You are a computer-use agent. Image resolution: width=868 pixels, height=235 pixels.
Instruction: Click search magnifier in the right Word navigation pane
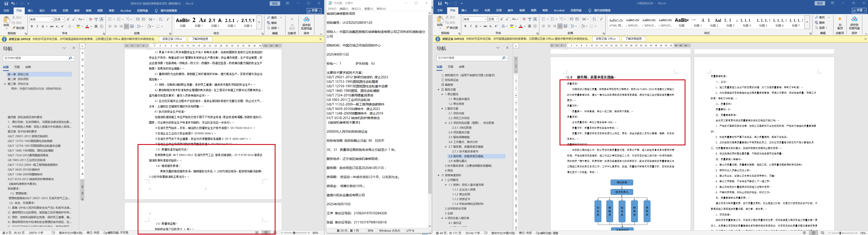coord(504,58)
